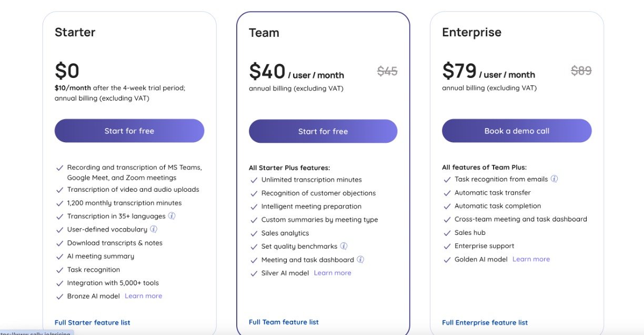Click info icon next to Set quality benchmarks

(x=344, y=246)
